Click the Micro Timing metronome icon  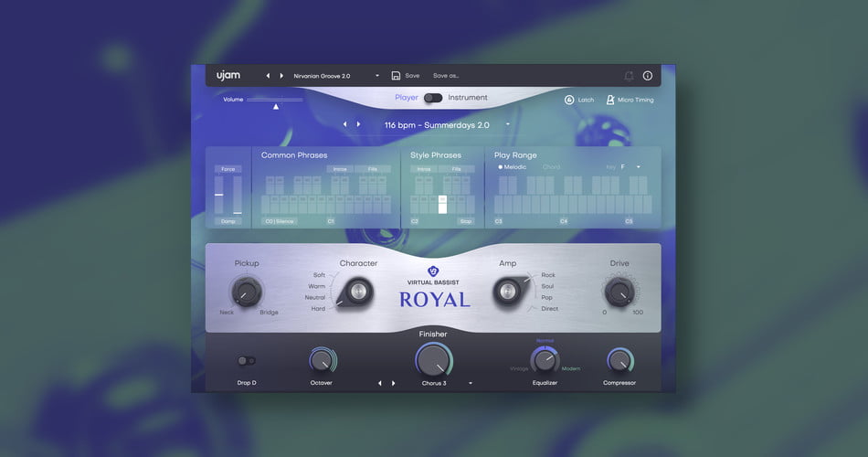click(x=610, y=100)
